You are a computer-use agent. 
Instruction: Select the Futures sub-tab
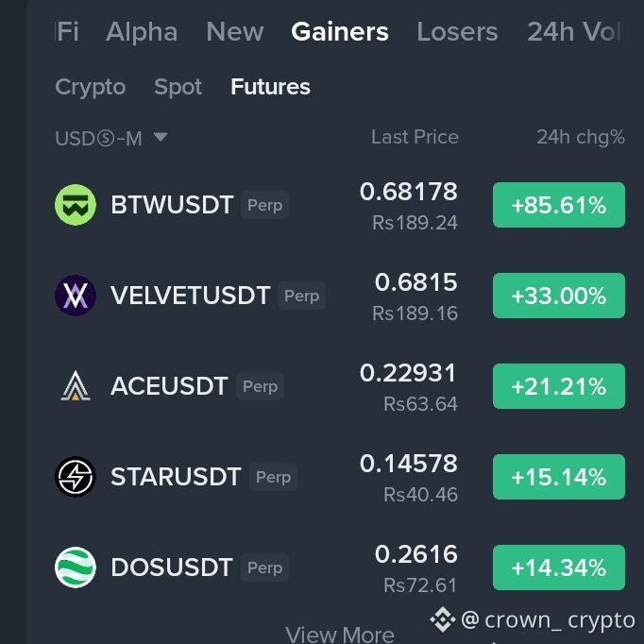[270, 87]
